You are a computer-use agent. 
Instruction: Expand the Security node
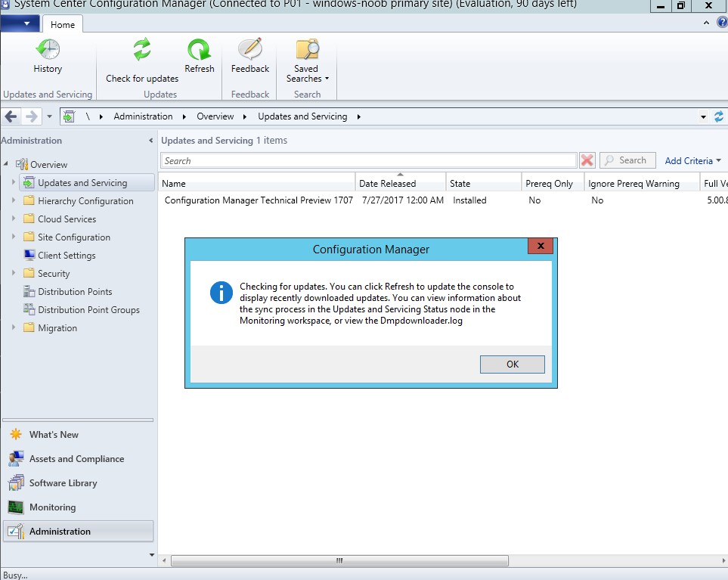tap(14, 272)
